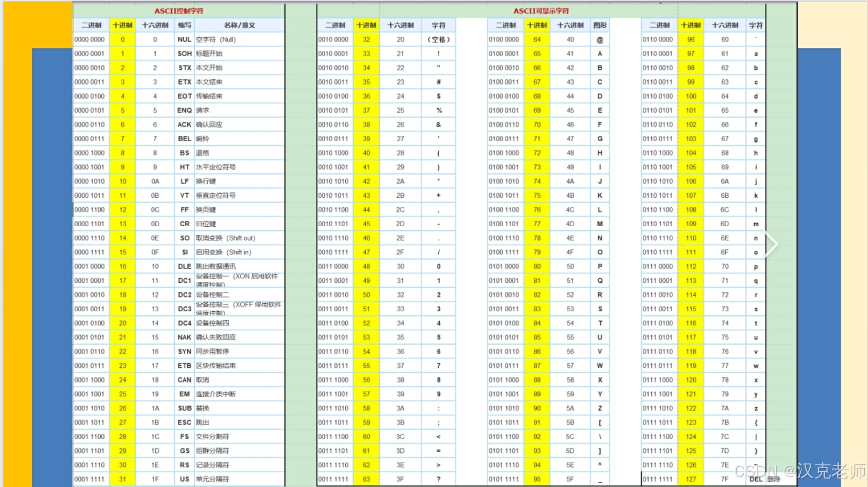
Task: Select the '?' character cell
Action: pyautogui.click(x=438, y=479)
